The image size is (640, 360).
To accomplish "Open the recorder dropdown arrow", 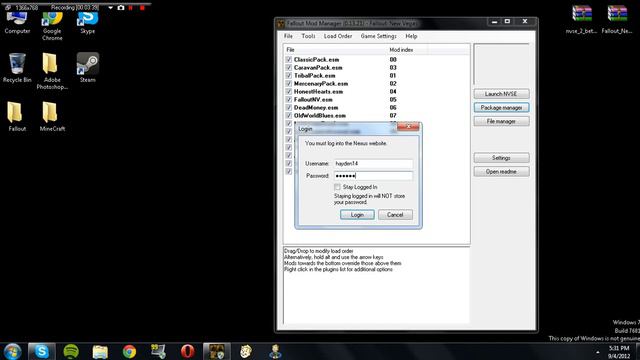I will (111, 8).
